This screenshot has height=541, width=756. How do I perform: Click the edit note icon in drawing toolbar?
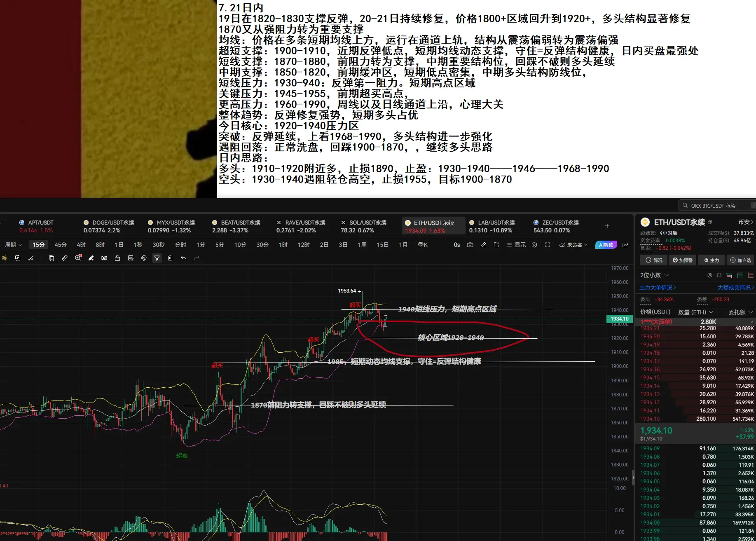[131, 258]
